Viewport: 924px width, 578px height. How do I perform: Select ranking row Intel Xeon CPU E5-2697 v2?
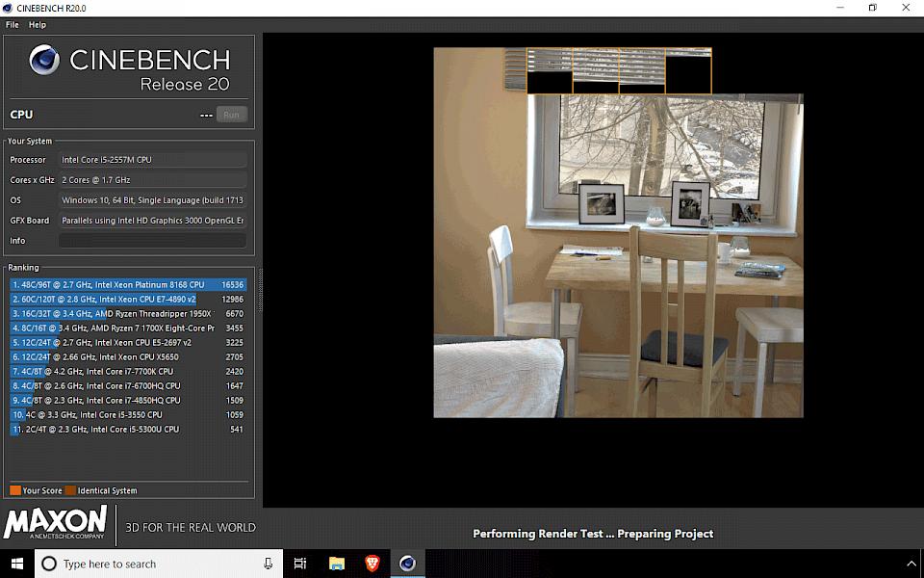tap(128, 343)
